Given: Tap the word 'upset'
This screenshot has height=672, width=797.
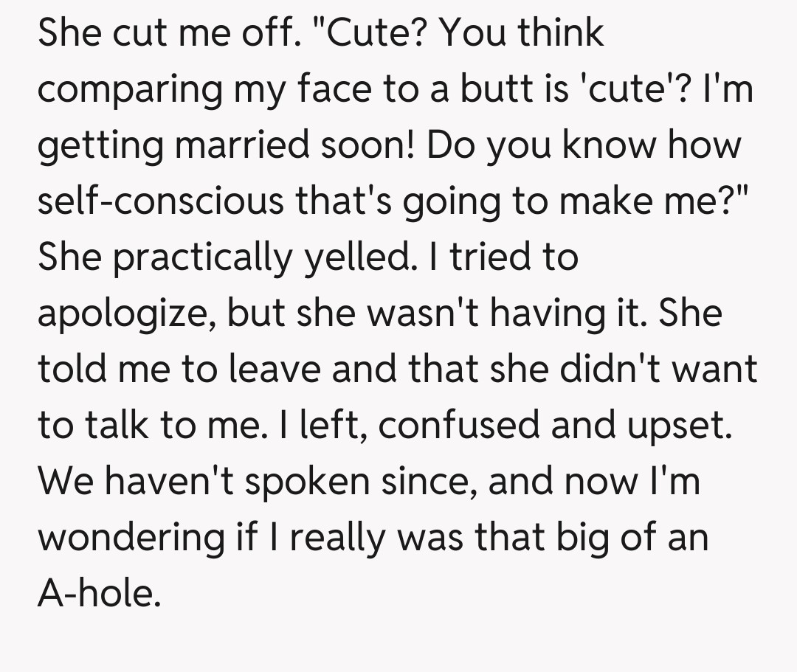Looking at the screenshot, I should click(x=678, y=427).
